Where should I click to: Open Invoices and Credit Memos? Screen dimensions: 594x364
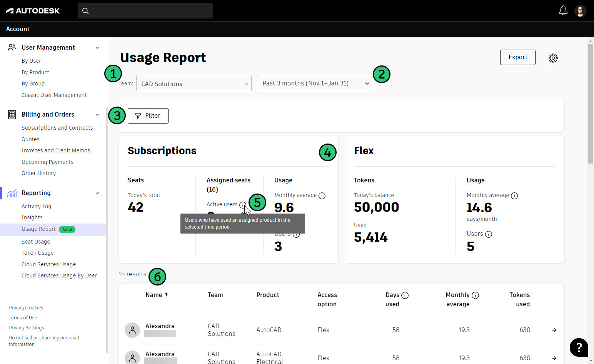56,150
